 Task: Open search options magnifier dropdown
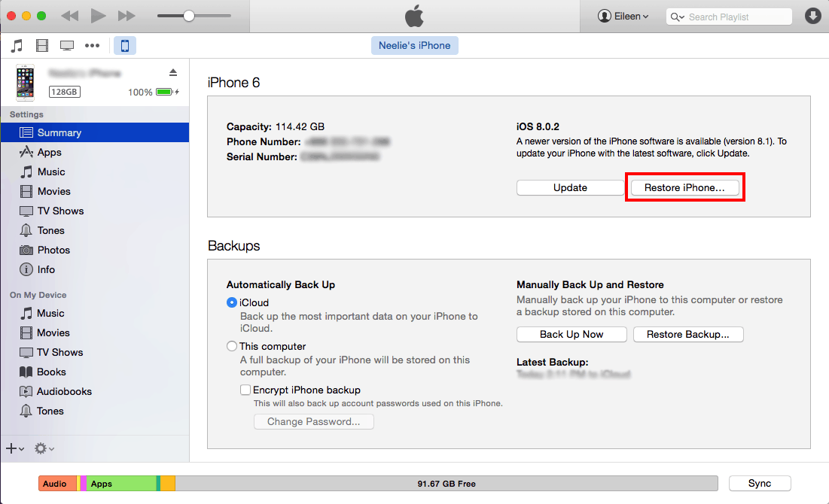pos(677,17)
